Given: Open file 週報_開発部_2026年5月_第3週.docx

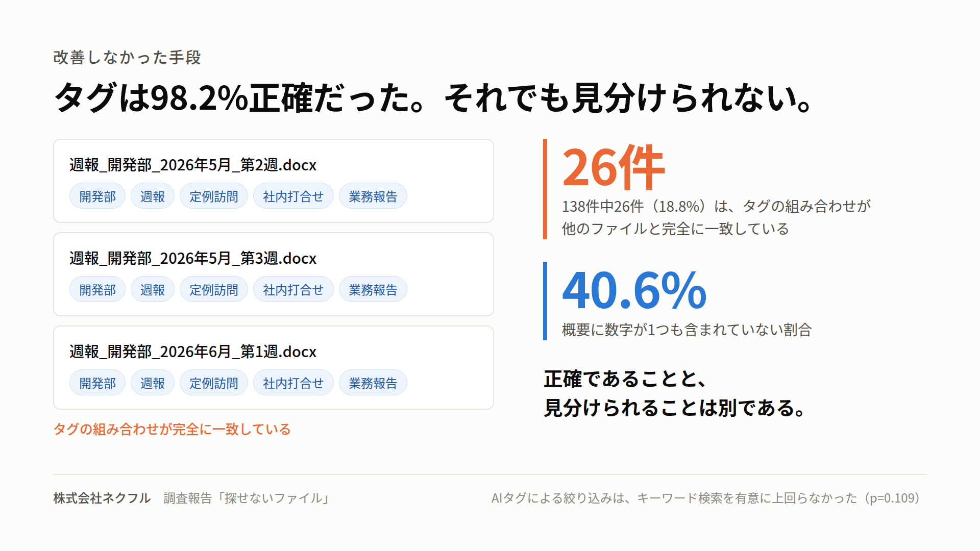Looking at the screenshot, I should [x=193, y=258].
